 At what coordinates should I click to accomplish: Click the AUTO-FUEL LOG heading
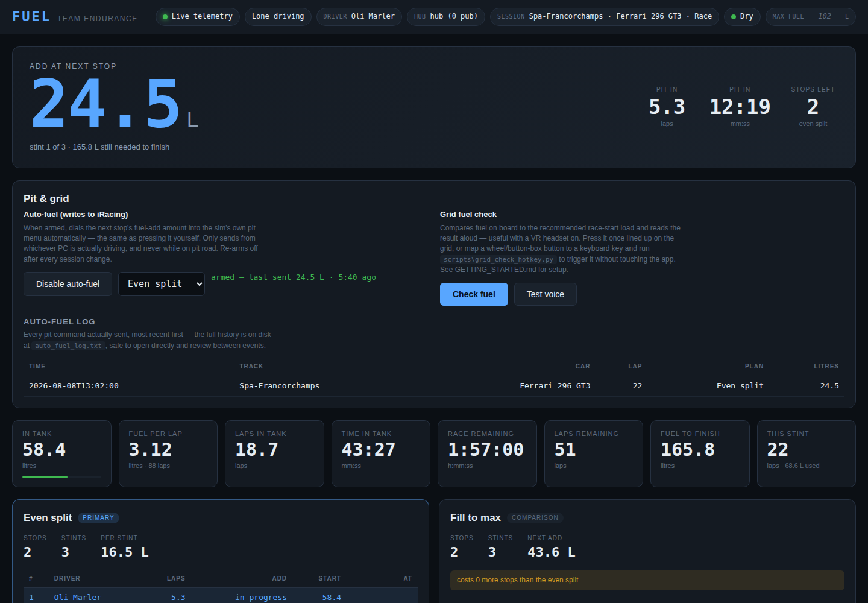(x=59, y=322)
